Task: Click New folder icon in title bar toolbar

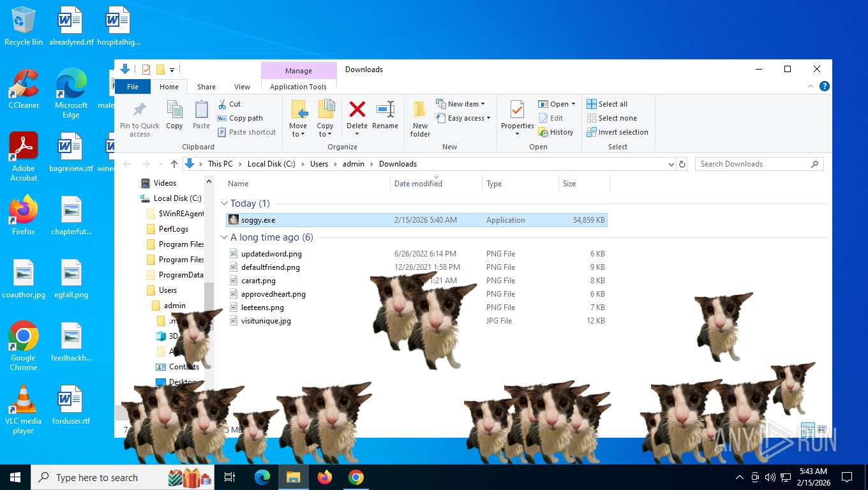Action: pyautogui.click(x=160, y=70)
